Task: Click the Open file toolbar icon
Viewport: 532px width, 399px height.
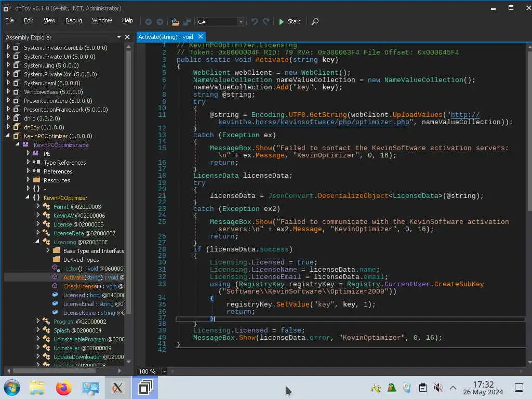Action: tap(175, 22)
